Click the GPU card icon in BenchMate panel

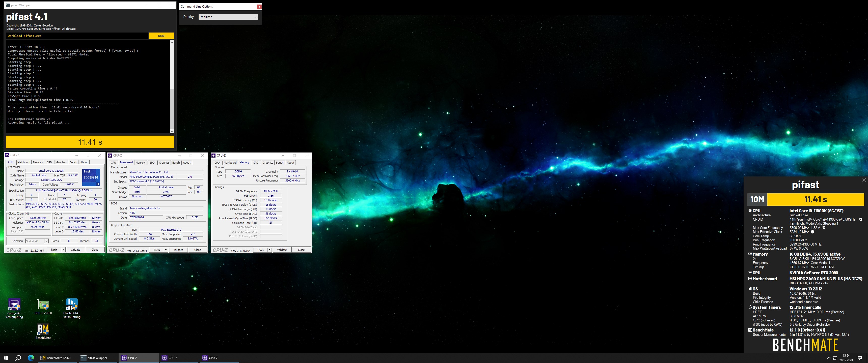coord(750,273)
